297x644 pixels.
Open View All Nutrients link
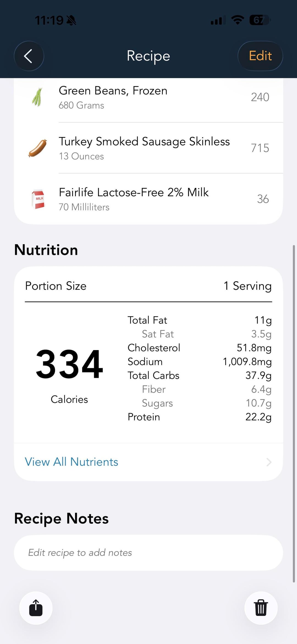71,462
